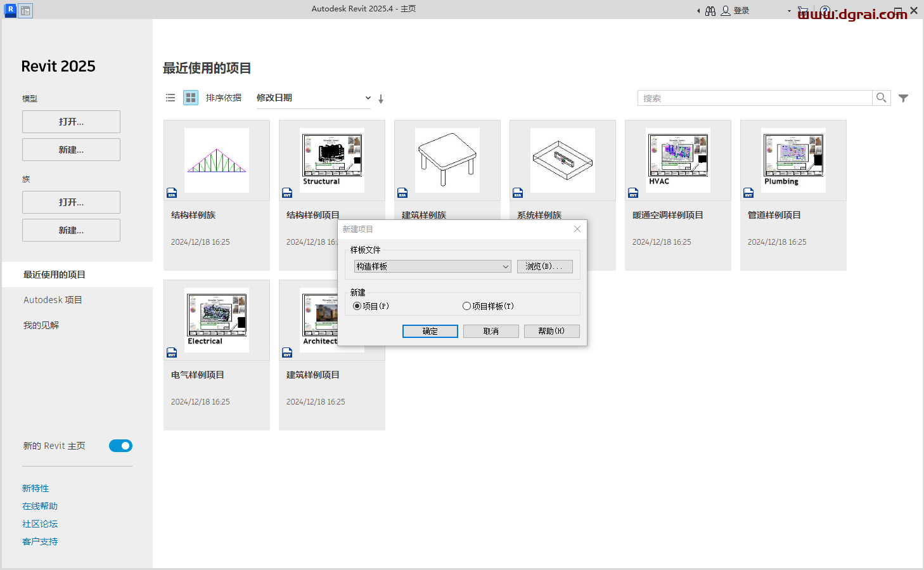Click 打开... under 族
Screen dimensions: 924x570
point(71,202)
